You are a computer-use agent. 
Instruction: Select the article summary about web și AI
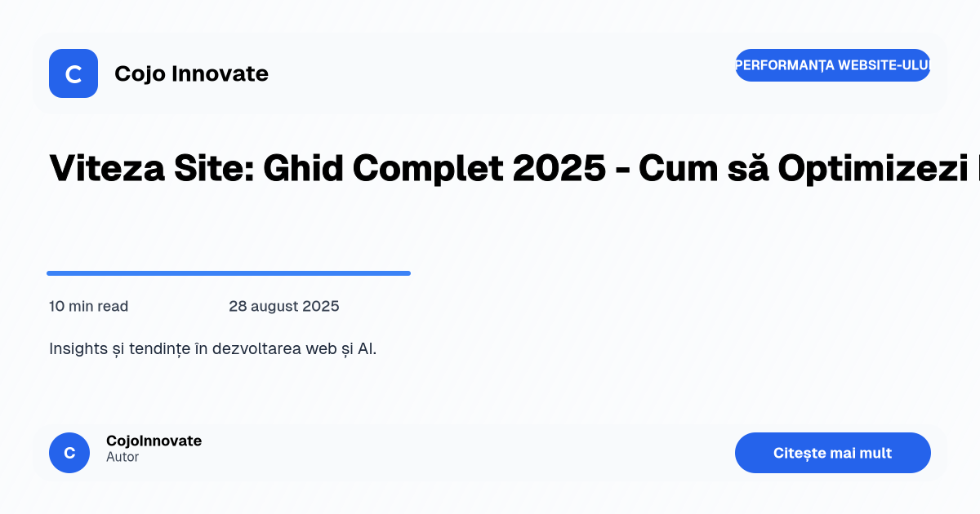212,348
